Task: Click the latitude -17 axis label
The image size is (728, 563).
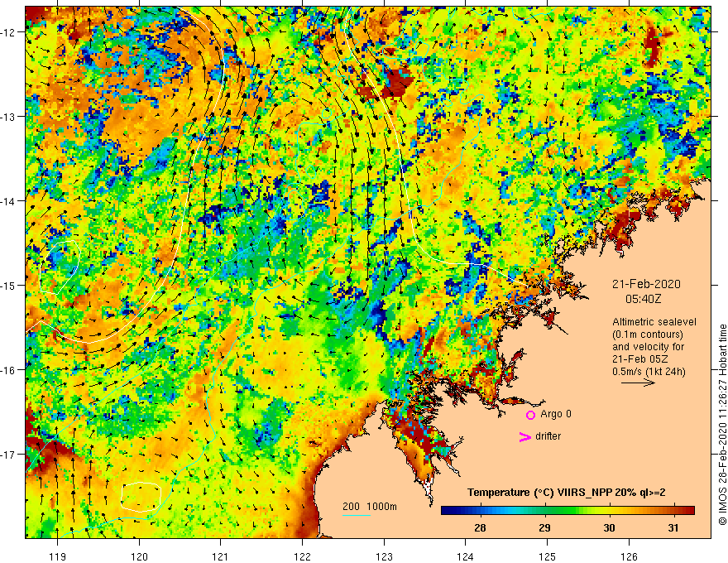Action: [9, 455]
